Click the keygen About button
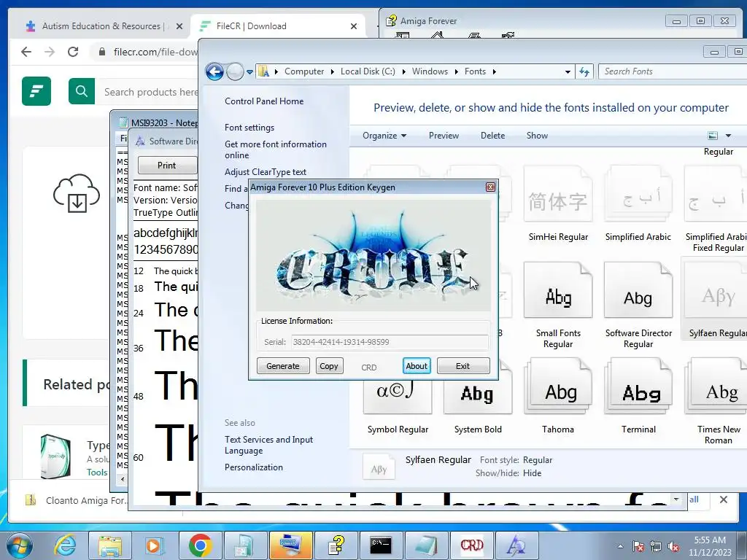The height and width of the screenshot is (560, 747). (x=417, y=366)
